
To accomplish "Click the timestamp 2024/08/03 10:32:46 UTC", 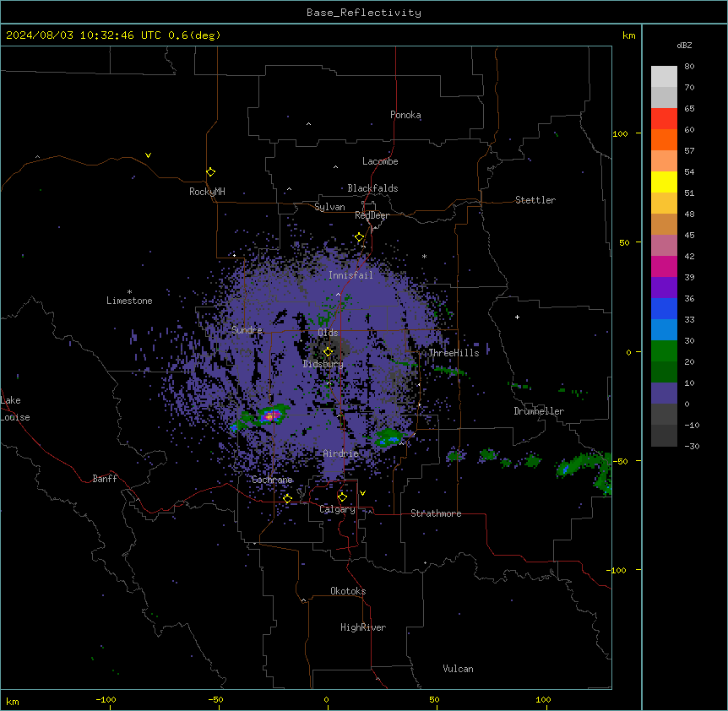I will (83, 35).
